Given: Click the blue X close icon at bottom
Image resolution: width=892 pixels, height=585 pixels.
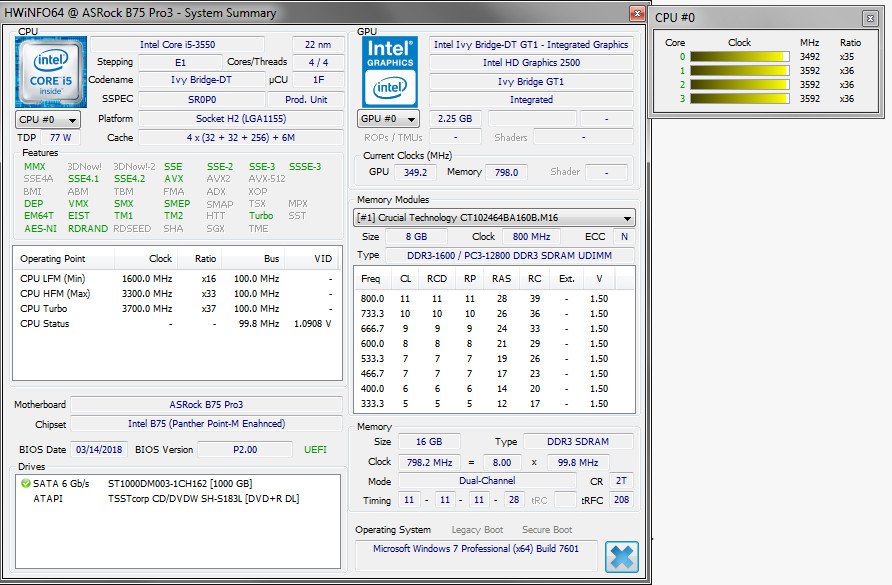Looking at the screenshot, I should (621, 557).
